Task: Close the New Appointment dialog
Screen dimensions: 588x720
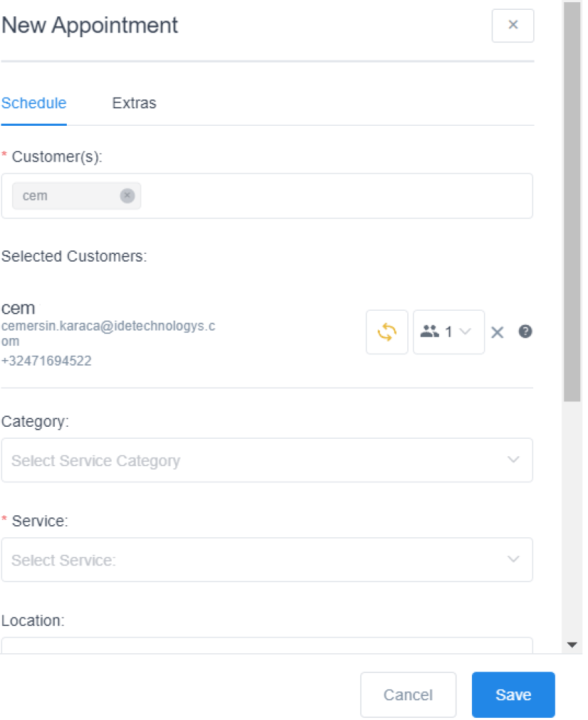Action: [513, 25]
